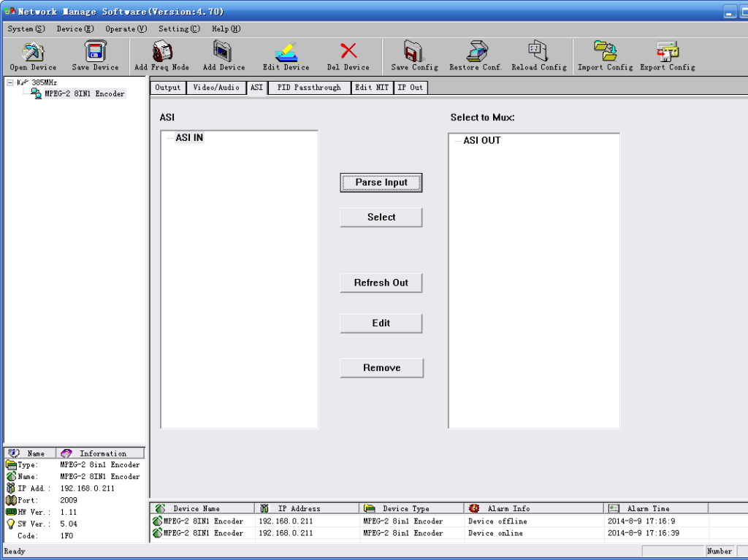The image size is (748, 560).
Task: Click the Restore Conf. toolbar icon
Action: 476,51
